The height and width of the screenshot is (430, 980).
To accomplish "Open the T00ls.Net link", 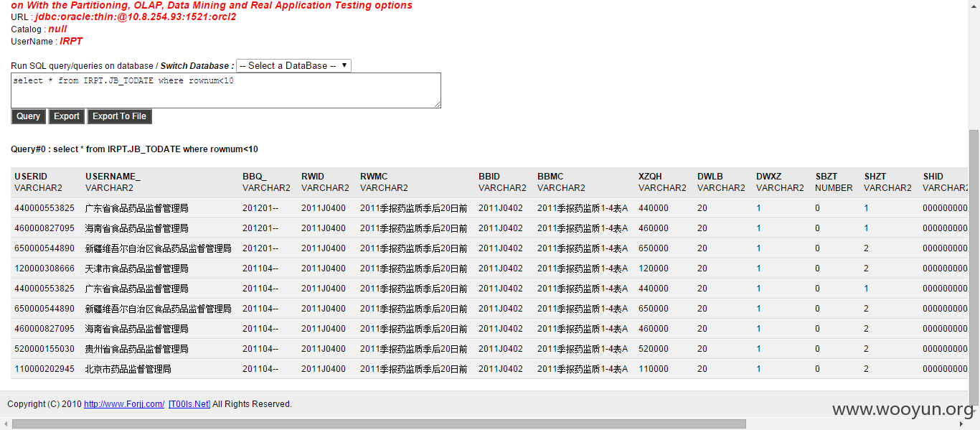I will pos(189,404).
